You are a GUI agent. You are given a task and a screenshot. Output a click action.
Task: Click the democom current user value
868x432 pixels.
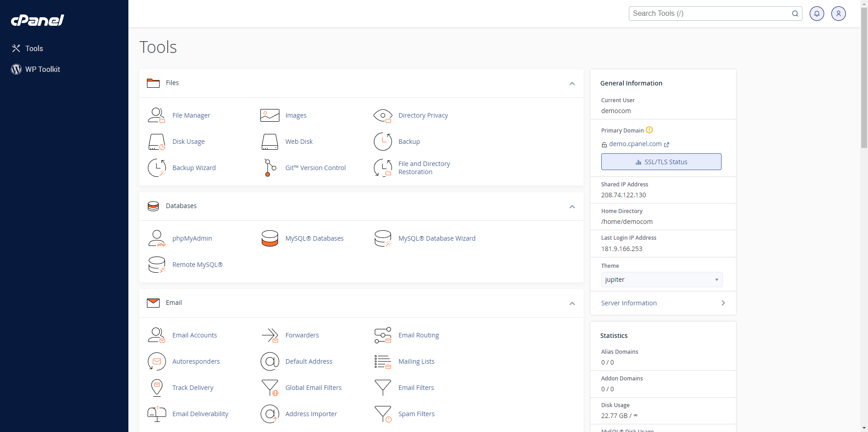616,111
